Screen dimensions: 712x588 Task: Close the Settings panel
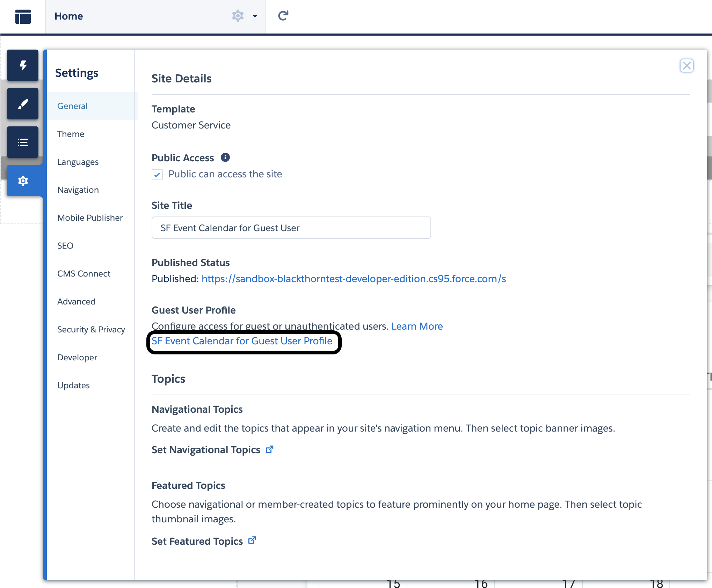tap(686, 66)
